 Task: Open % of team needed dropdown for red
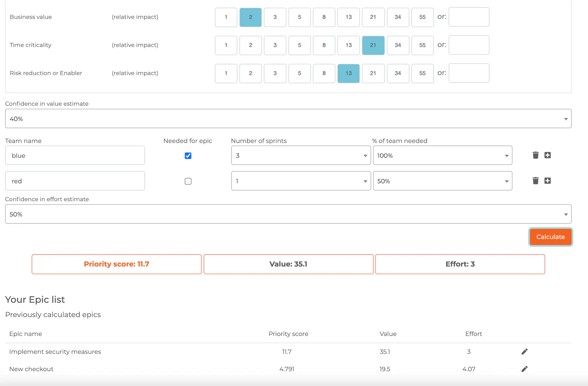442,181
